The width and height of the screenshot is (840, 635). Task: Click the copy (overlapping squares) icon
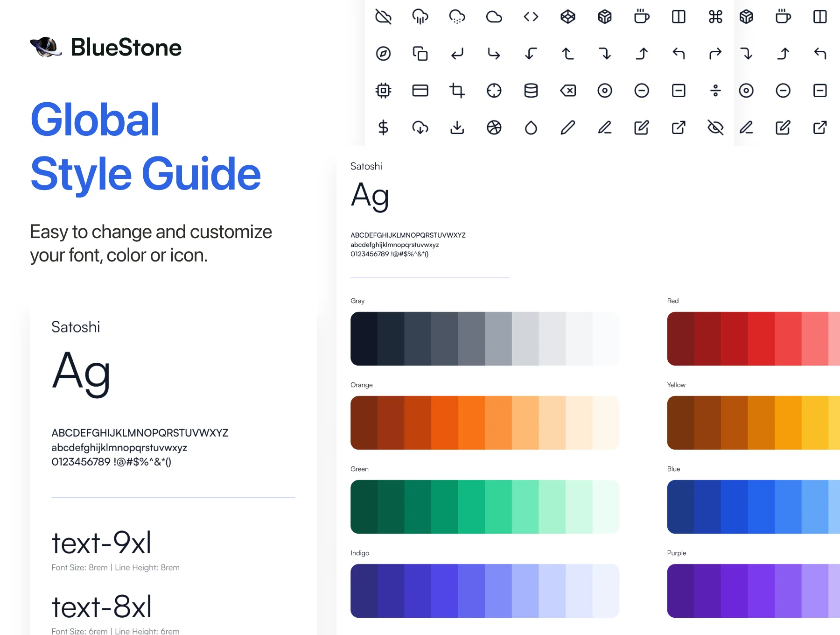click(x=420, y=54)
